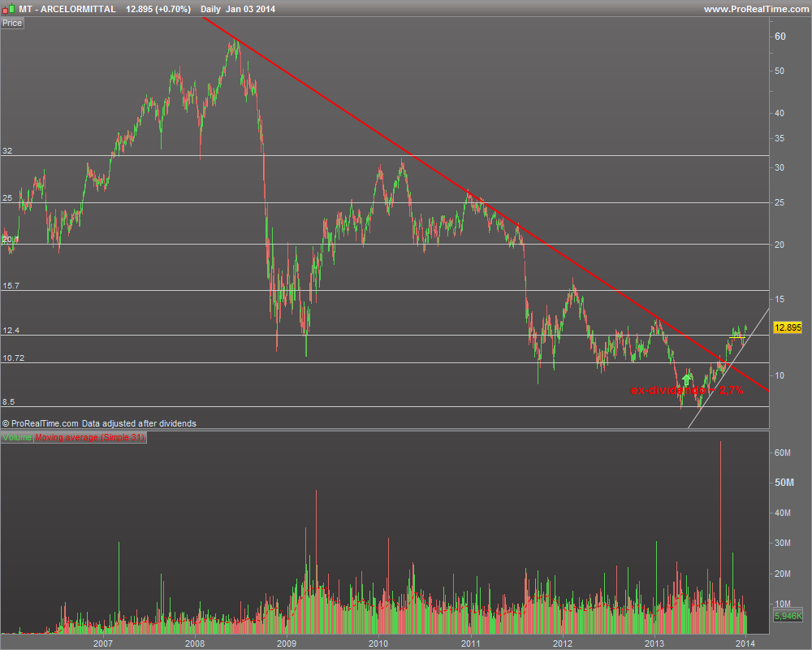Click the candlestick icon beside the MT ticker
812x650 pixels.
coord(8,9)
